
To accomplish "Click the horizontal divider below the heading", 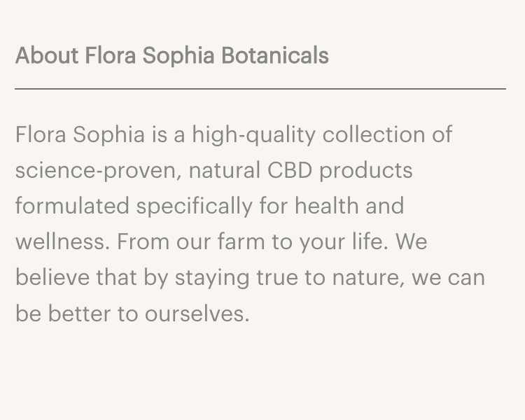I will click(260, 89).
